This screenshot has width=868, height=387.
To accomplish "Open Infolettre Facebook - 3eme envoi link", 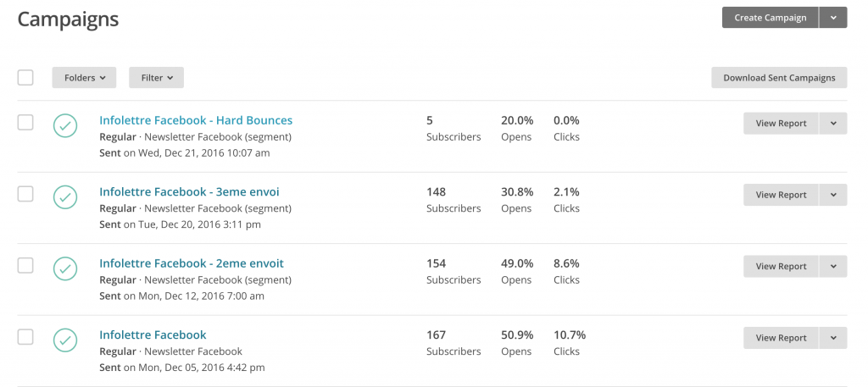I will pyautogui.click(x=189, y=192).
